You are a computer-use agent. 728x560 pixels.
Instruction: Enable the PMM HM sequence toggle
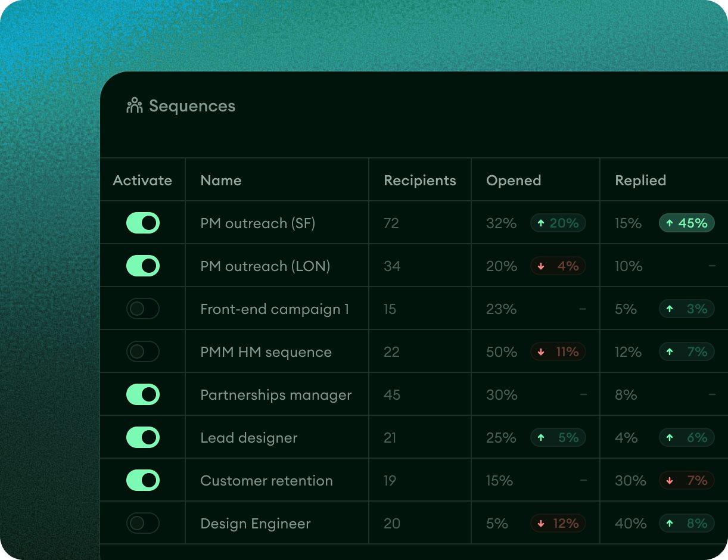click(x=143, y=351)
